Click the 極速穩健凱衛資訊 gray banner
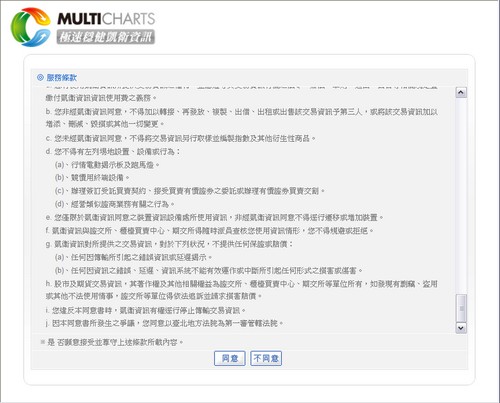The image size is (500, 403). pyautogui.click(x=106, y=37)
